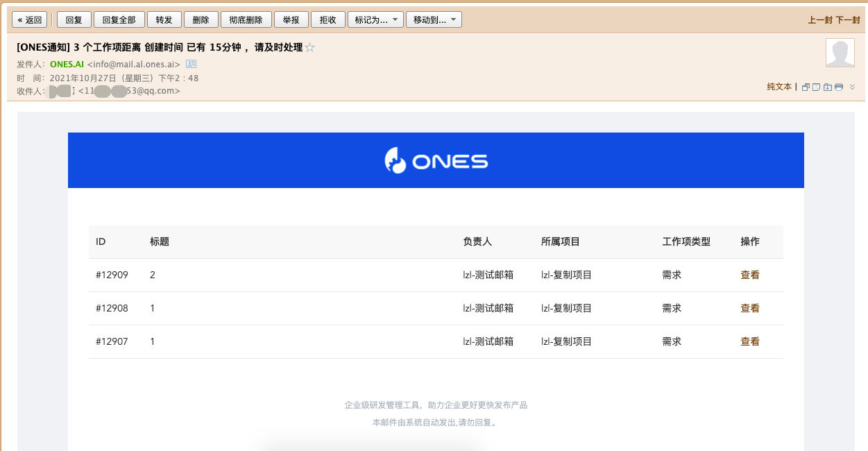Click 查看 for work item #12907

coord(750,341)
